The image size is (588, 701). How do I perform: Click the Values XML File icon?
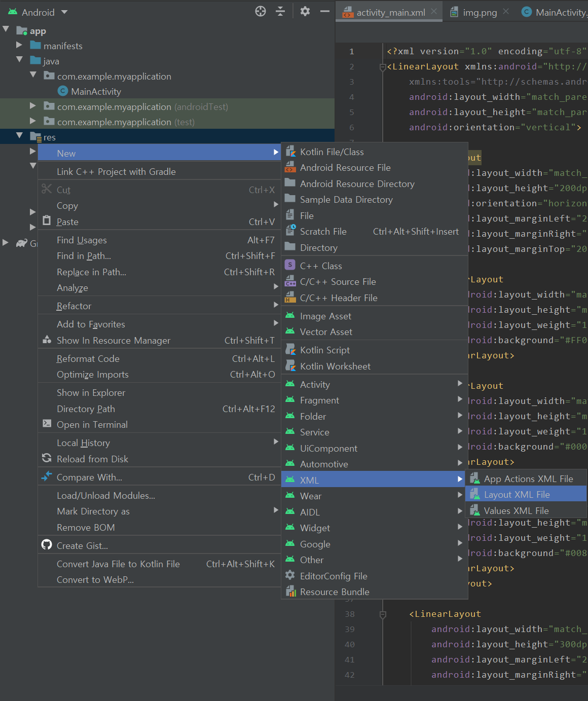[475, 510]
